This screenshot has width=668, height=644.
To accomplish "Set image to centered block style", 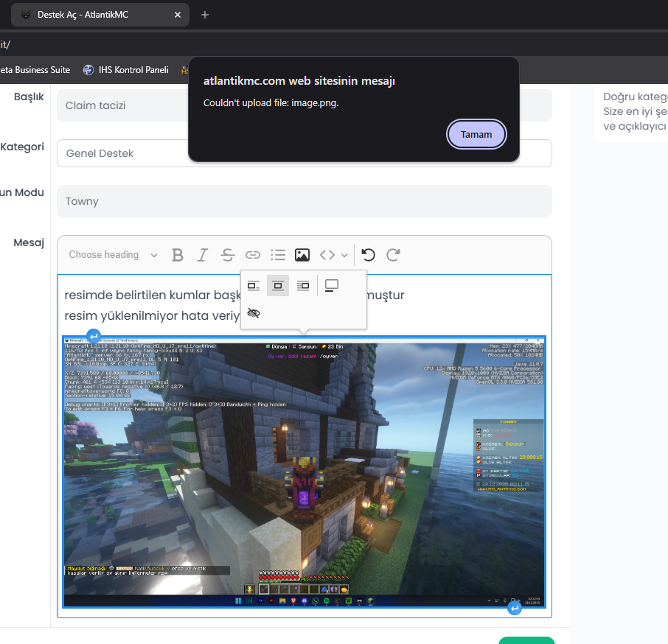I will pyautogui.click(x=278, y=286).
